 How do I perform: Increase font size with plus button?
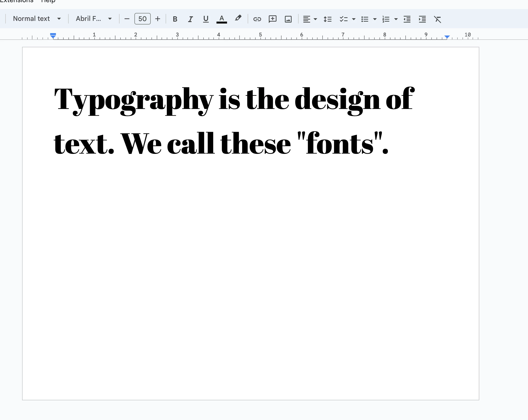[x=158, y=19]
